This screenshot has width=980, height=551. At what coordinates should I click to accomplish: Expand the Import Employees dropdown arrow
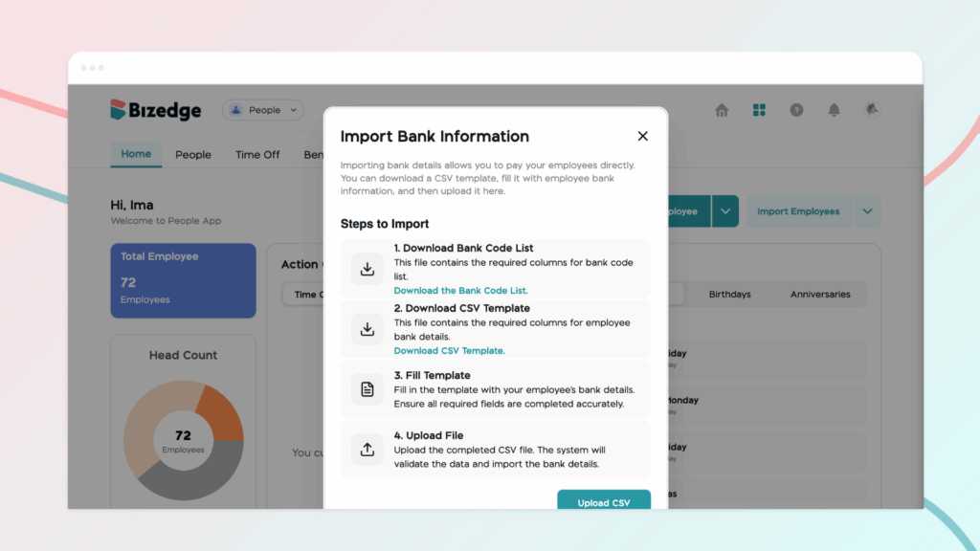868,211
